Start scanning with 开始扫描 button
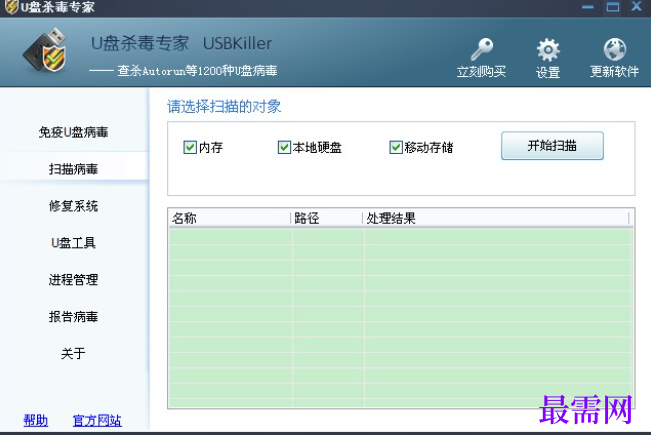The height and width of the screenshot is (441, 651). click(x=552, y=146)
